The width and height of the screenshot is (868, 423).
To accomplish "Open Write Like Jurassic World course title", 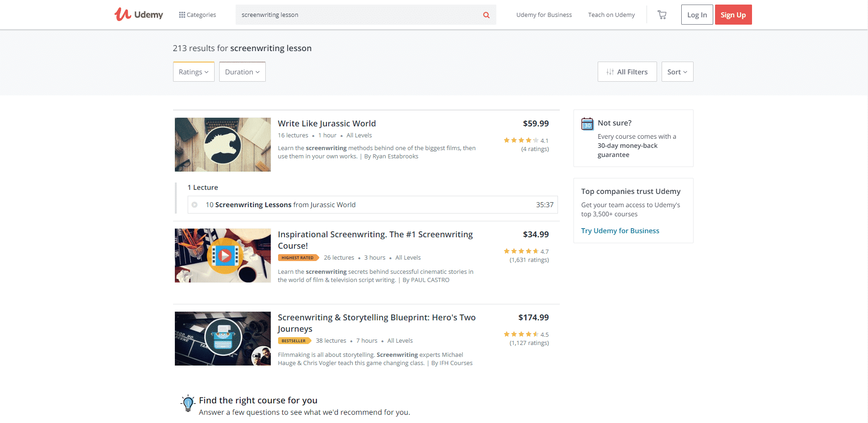I will pyautogui.click(x=327, y=123).
